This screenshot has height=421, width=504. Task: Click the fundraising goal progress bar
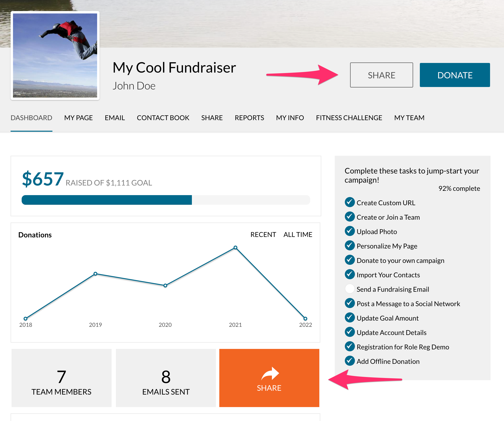(166, 200)
